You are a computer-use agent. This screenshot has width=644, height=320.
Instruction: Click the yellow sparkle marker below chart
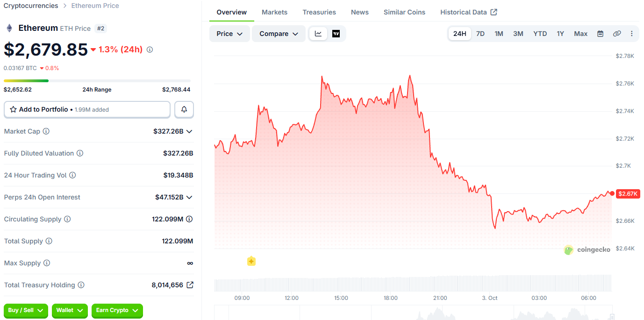pos(251,261)
